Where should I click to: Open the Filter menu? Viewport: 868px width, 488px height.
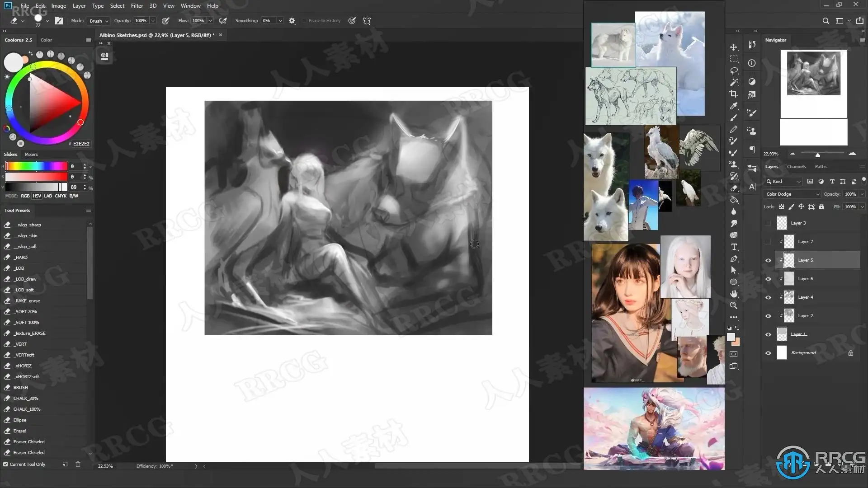(137, 6)
